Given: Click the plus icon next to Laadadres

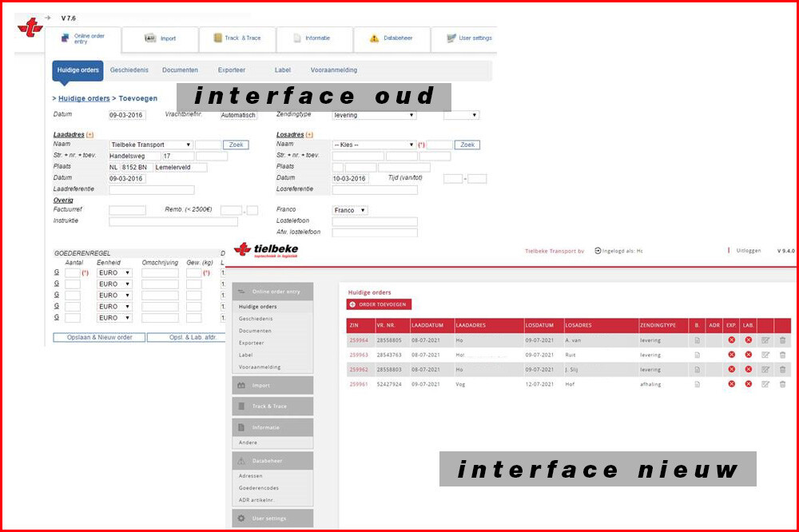Looking at the screenshot, I should (x=89, y=135).
